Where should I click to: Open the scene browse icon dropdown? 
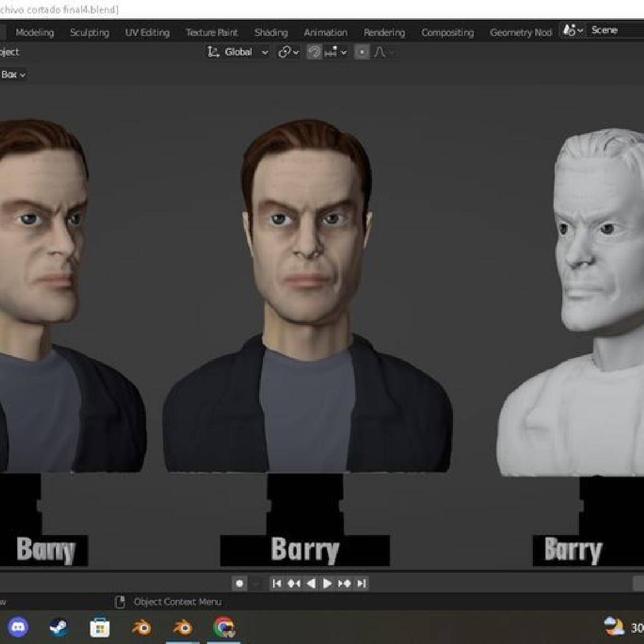(x=573, y=31)
